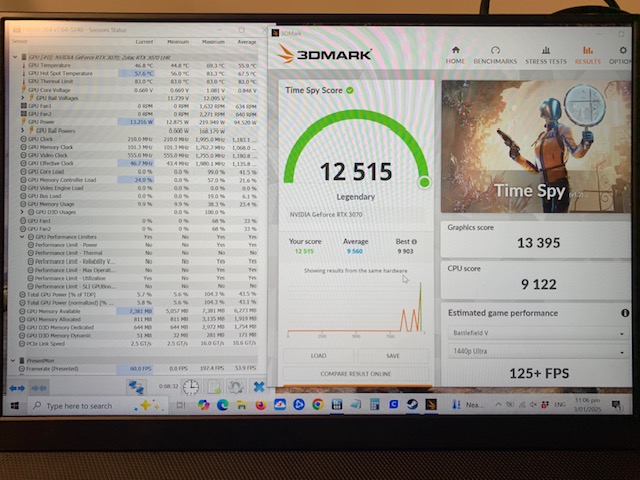640x480 pixels.
Task: Launch Microsoft Edge from the taskbar
Action: [222, 405]
